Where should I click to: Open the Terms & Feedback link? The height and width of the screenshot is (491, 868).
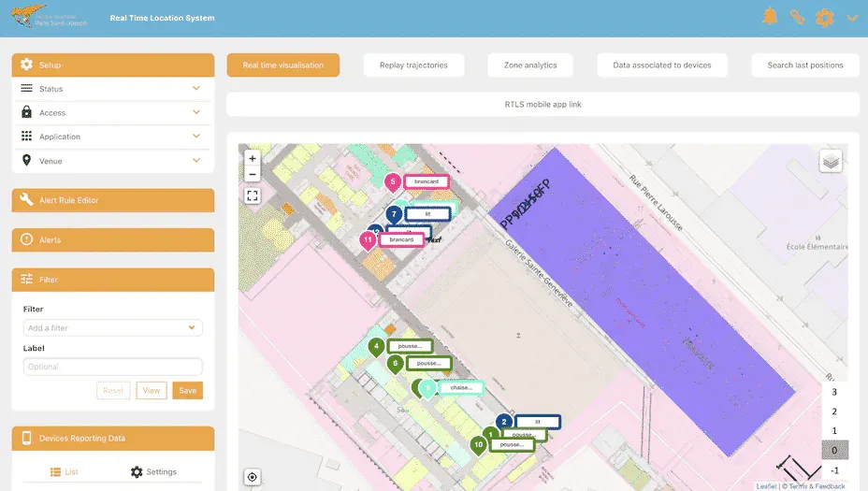(x=817, y=486)
